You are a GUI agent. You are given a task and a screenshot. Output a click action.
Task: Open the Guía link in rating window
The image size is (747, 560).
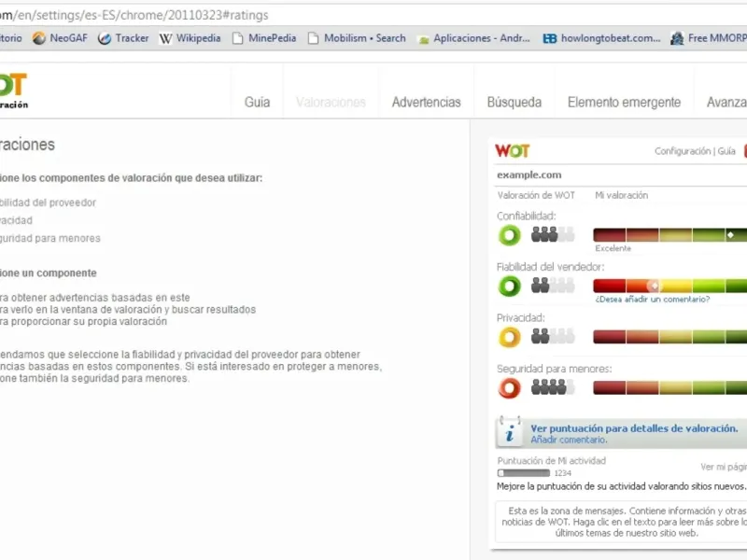pos(726,151)
